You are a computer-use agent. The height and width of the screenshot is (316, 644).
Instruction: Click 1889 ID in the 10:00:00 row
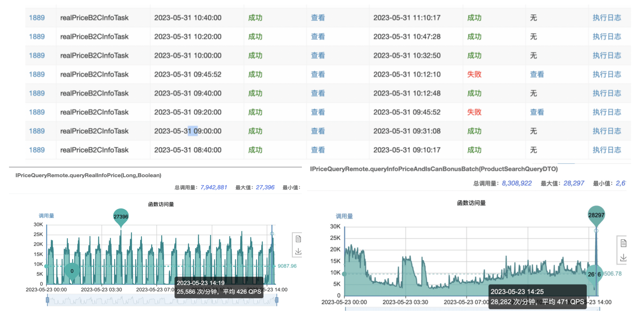click(x=37, y=55)
